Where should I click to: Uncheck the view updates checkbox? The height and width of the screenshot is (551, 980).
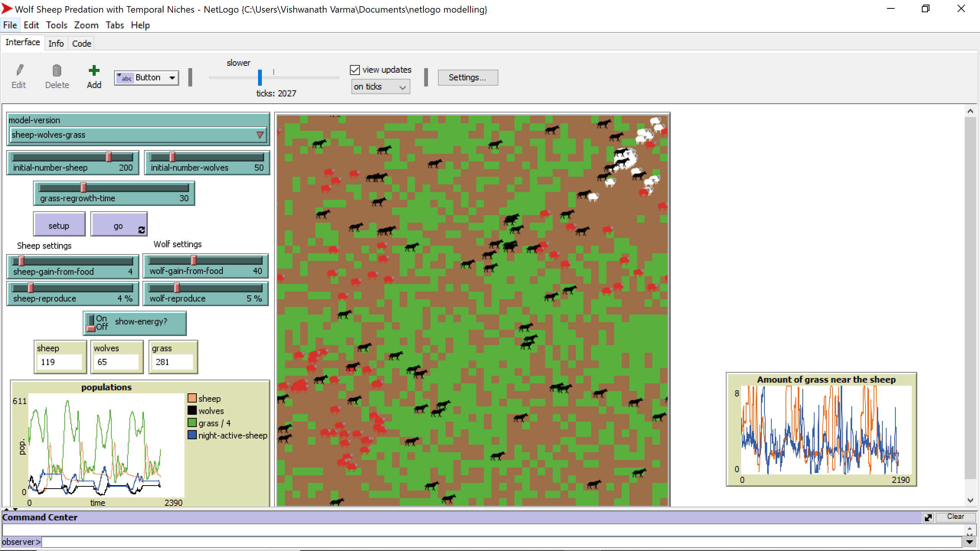354,69
